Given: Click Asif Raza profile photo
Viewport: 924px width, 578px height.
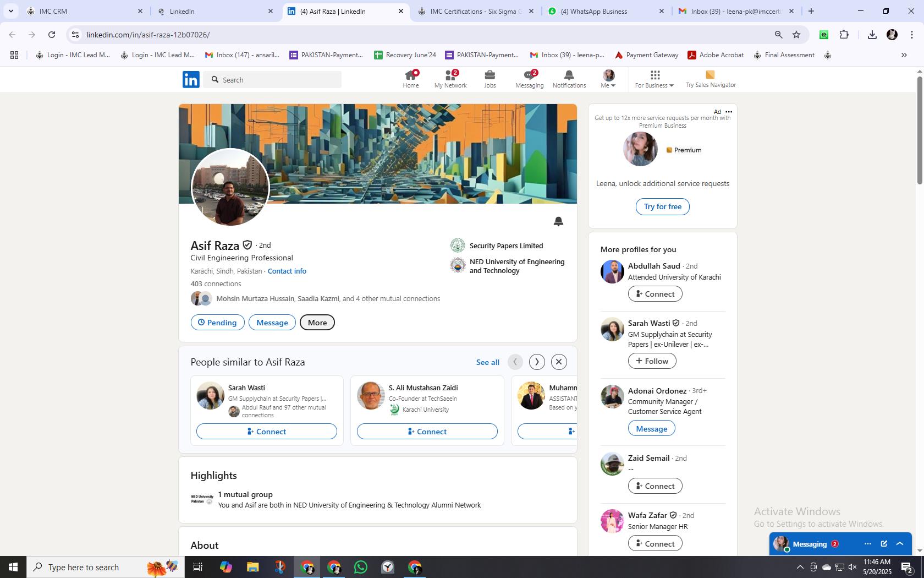Looking at the screenshot, I should 230,187.
